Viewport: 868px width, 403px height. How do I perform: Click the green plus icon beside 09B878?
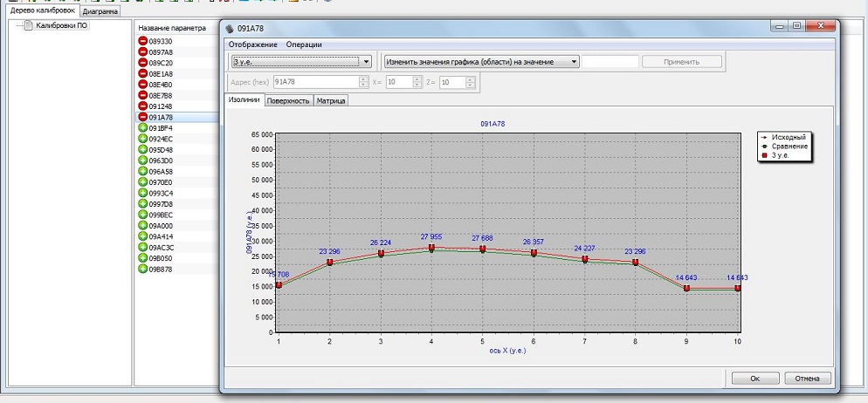click(143, 270)
